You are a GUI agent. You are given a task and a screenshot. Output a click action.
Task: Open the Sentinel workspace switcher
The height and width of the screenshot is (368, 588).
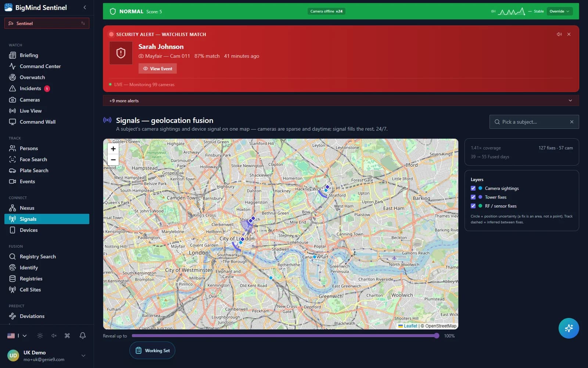[47, 23]
